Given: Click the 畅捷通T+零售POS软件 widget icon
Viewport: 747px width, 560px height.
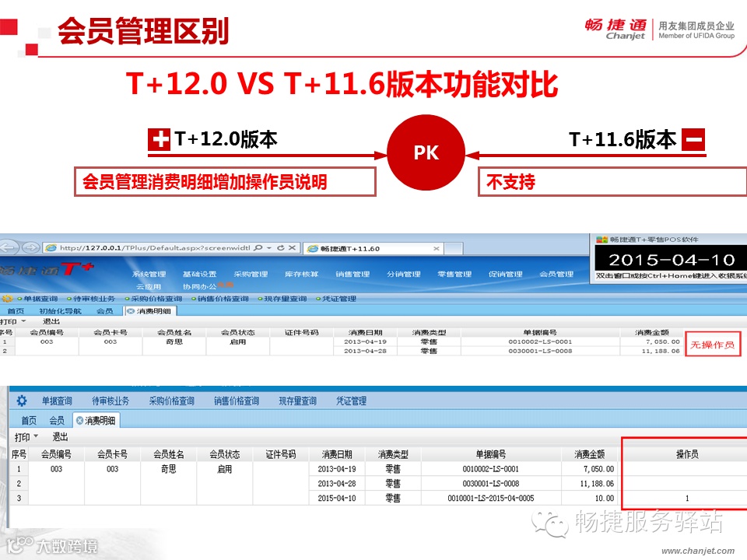Looking at the screenshot, I should pos(601,240).
